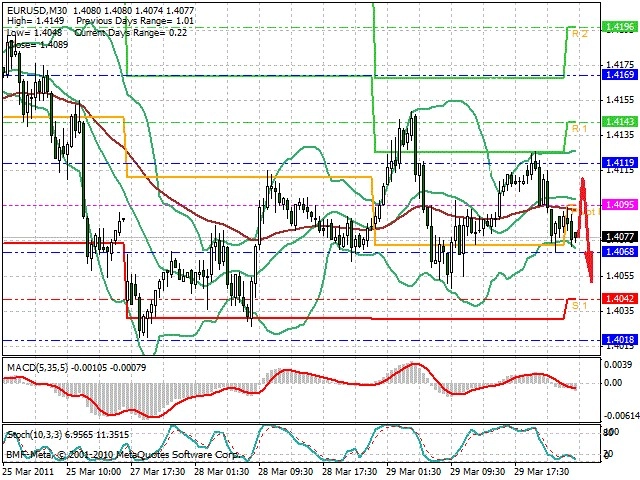Image resolution: width=640 pixels, height=480 pixels.
Task: Click the S 1 support level text
Action: (579, 306)
